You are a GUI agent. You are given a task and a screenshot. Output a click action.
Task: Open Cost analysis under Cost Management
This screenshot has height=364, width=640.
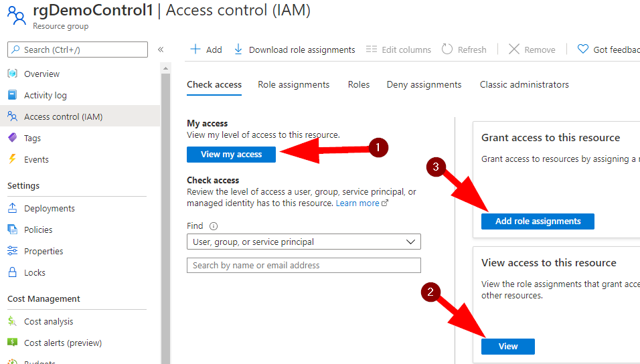point(49,322)
